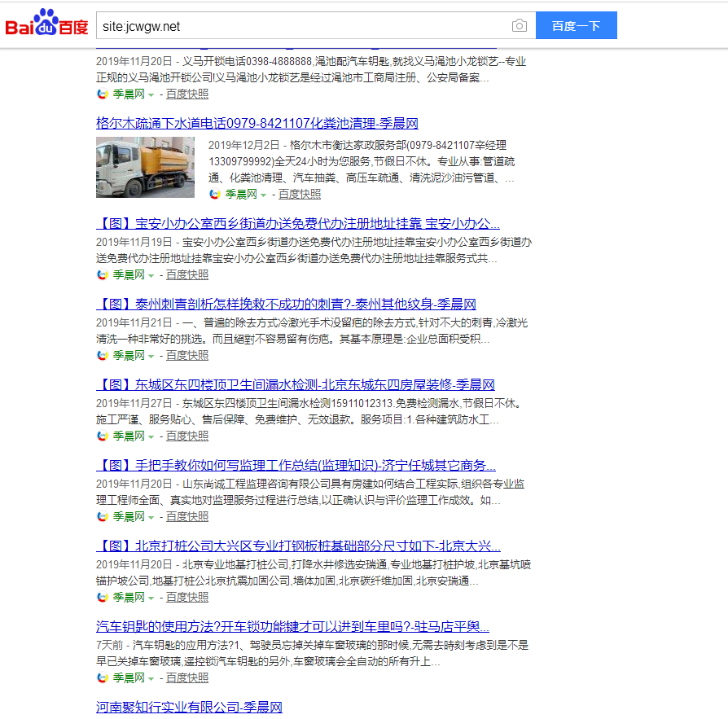
Task: Open the 河南聚知行实业有限公司 result link
Action: pos(186,707)
